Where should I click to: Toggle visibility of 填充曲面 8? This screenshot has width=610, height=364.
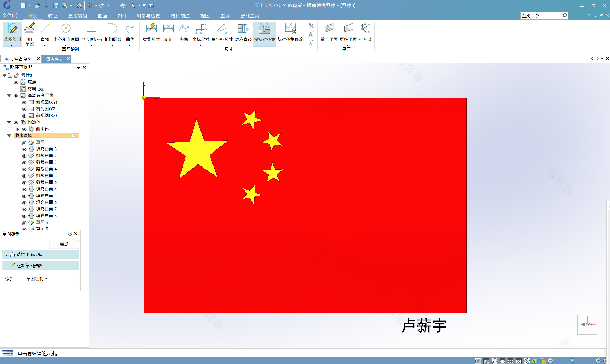point(24,216)
